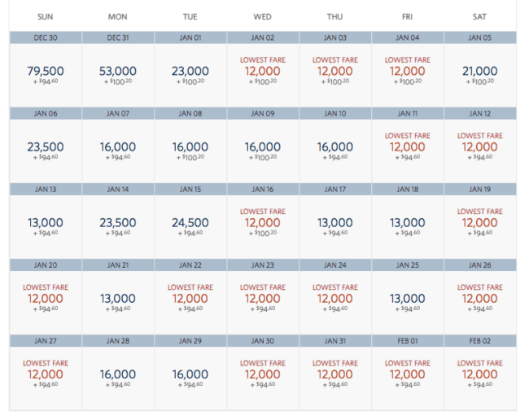Pick Jan 16 lowest fare 12,000

(x=263, y=227)
